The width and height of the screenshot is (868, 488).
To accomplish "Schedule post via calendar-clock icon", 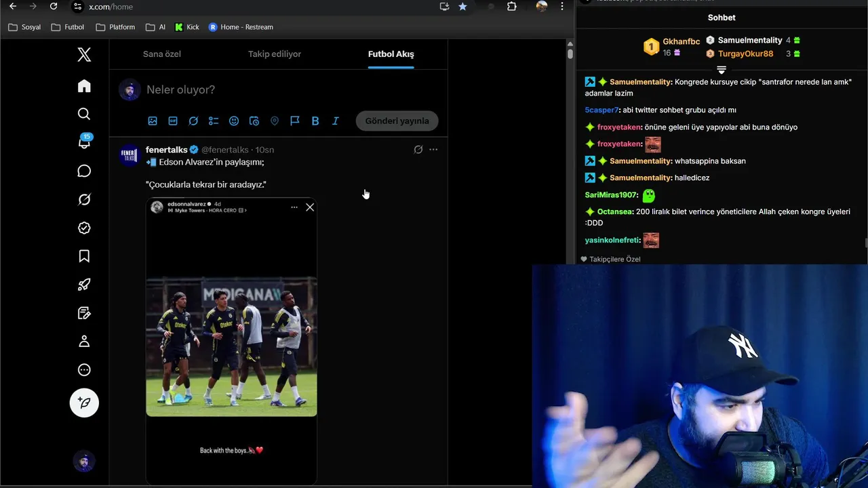I will 254,121.
